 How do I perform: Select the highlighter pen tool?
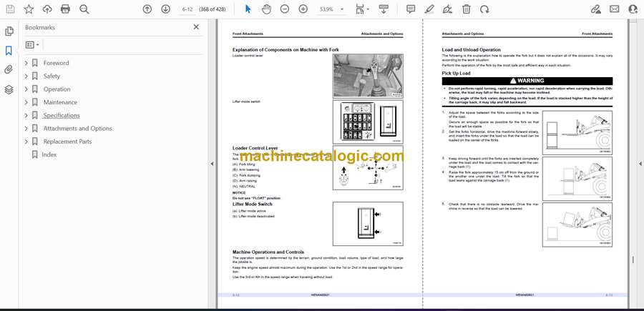point(429,9)
